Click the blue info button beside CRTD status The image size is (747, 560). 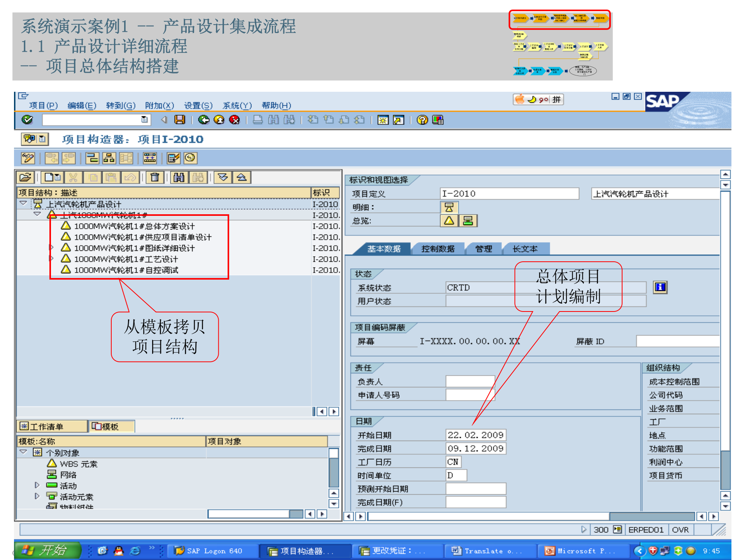coord(659,288)
